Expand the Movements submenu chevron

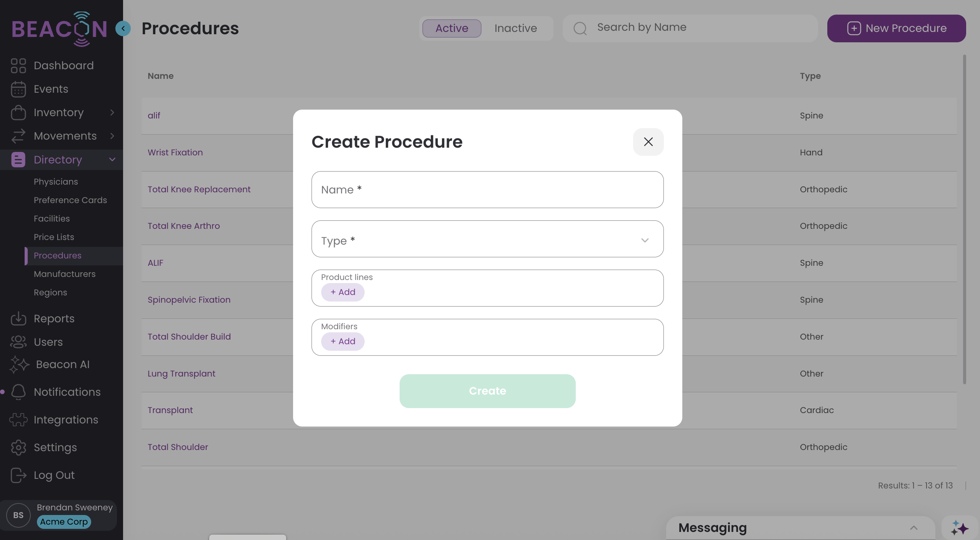(x=112, y=136)
